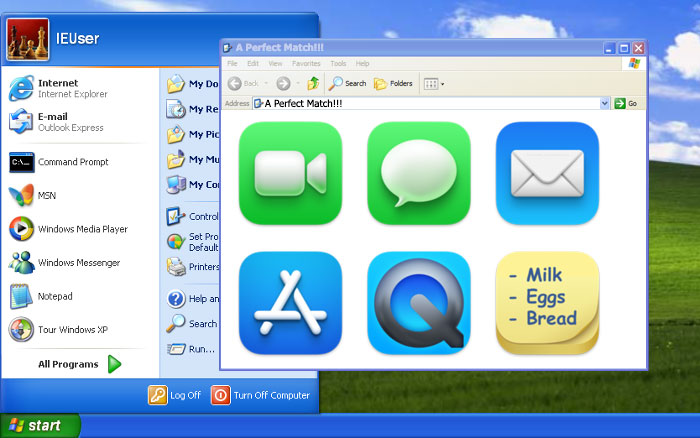Open the QuickTime Player icon

pos(419,303)
